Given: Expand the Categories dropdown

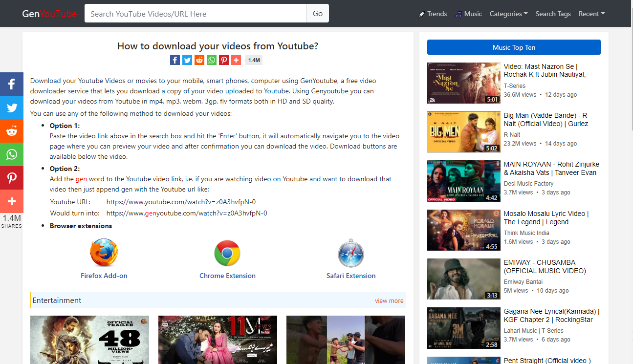Looking at the screenshot, I should tap(508, 14).
